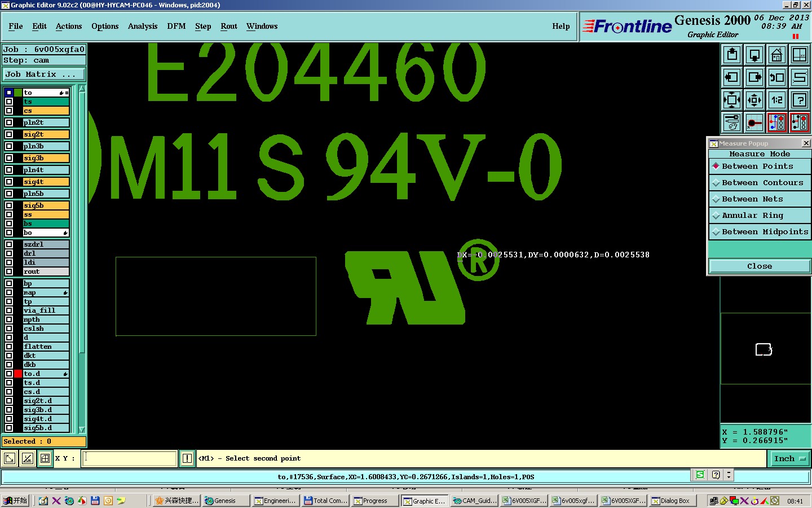Toggle checkbox for layer to.d

[9, 374]
